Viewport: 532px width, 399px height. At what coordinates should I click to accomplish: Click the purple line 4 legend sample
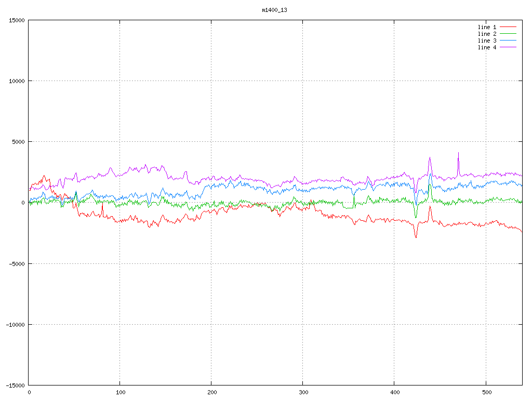point(508,47)
